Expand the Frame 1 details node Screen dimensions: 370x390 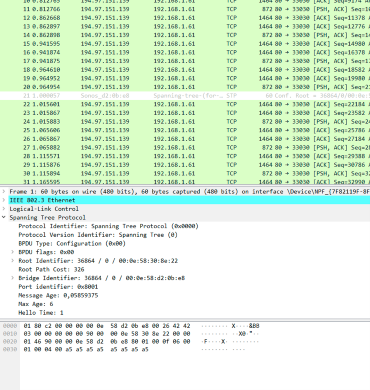click(4, 192)
